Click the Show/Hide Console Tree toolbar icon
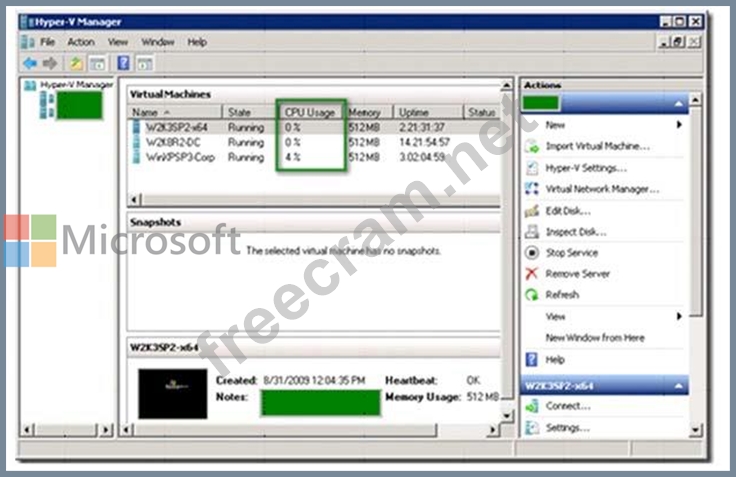 coord(98,63)
